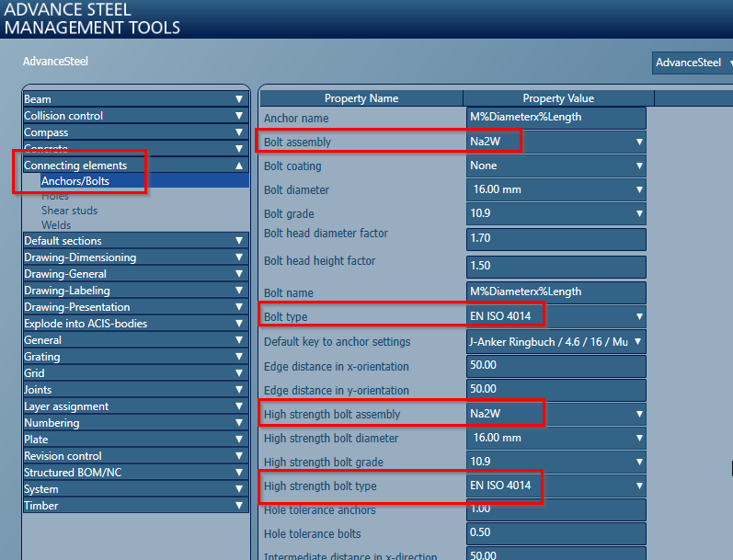Expand the Joints category
Image resolution: width=733 pixels, height=560 pixels.
(x=136, y=389)
